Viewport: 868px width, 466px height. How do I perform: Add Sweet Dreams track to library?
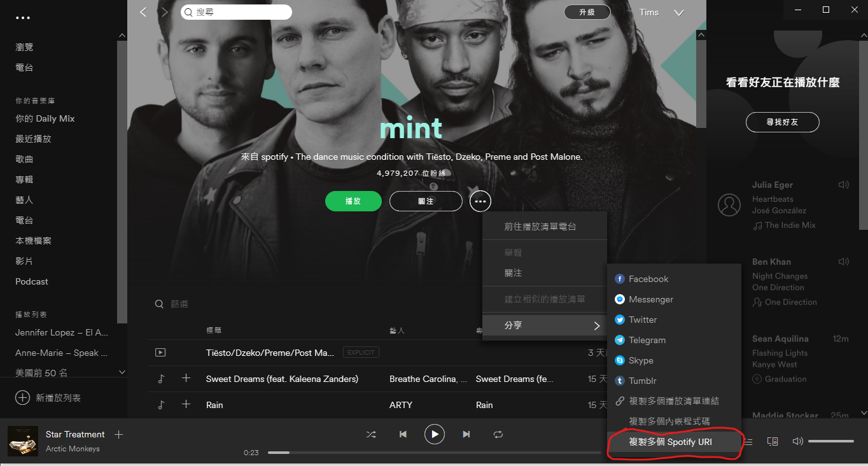(186, 378)
